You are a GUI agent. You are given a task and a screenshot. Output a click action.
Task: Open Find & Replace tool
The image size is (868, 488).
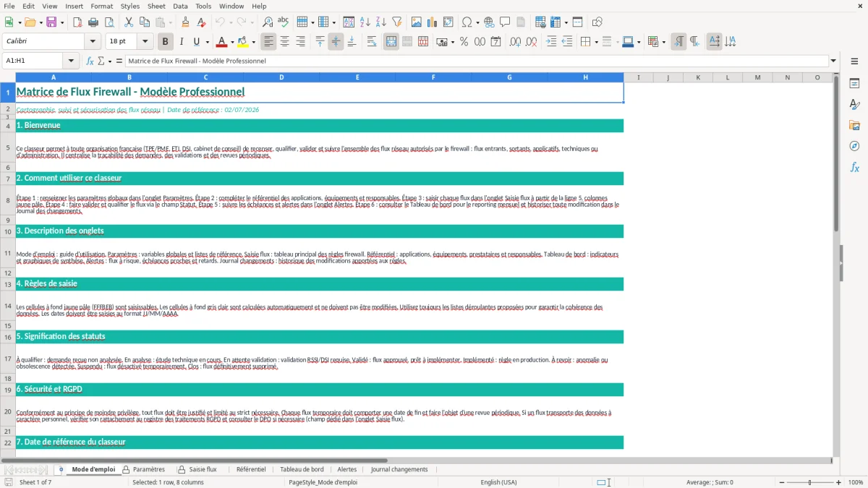coord(267,22)
